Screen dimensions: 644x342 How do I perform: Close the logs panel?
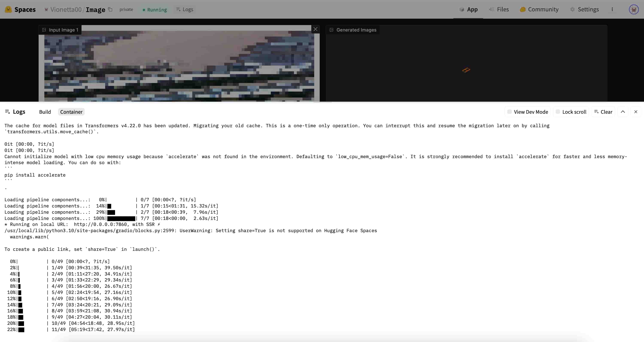point(636,112)
